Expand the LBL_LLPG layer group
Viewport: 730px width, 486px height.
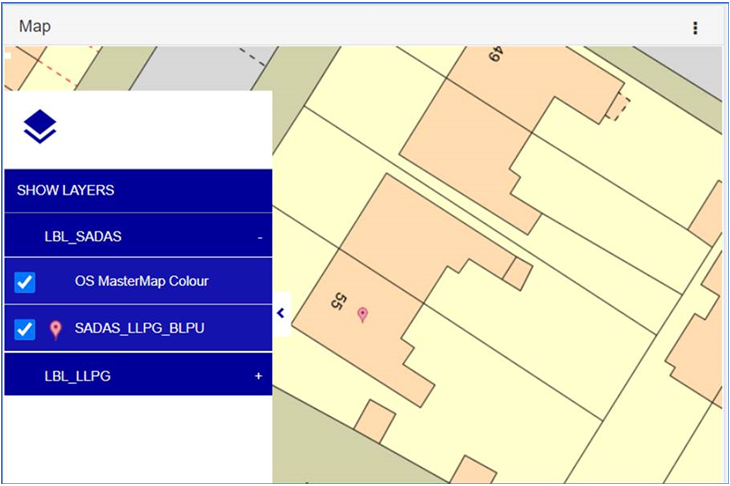pos(258,376)
